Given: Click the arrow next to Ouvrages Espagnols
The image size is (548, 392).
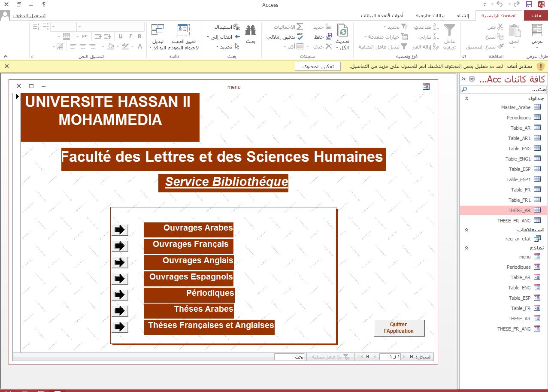Looking at the screenshot, I should (120, 279).
